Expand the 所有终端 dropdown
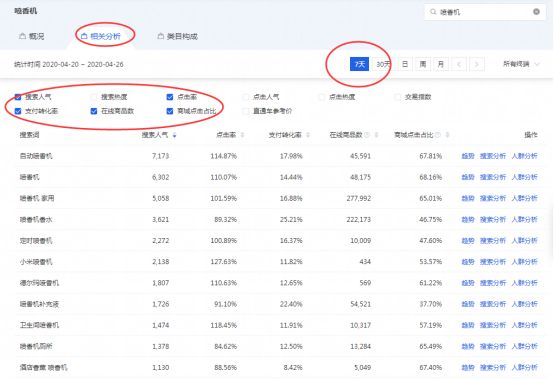Viewport: 554px width, 379px height. (521, 64)
